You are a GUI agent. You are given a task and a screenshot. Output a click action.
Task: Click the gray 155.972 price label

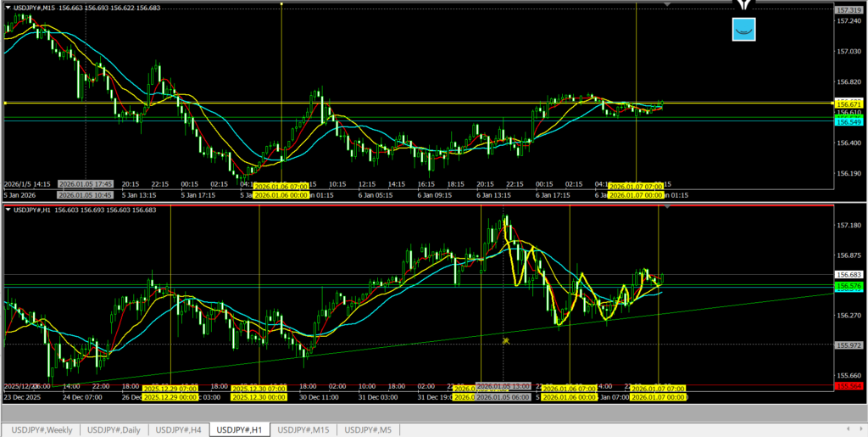(x=849, y=345)
